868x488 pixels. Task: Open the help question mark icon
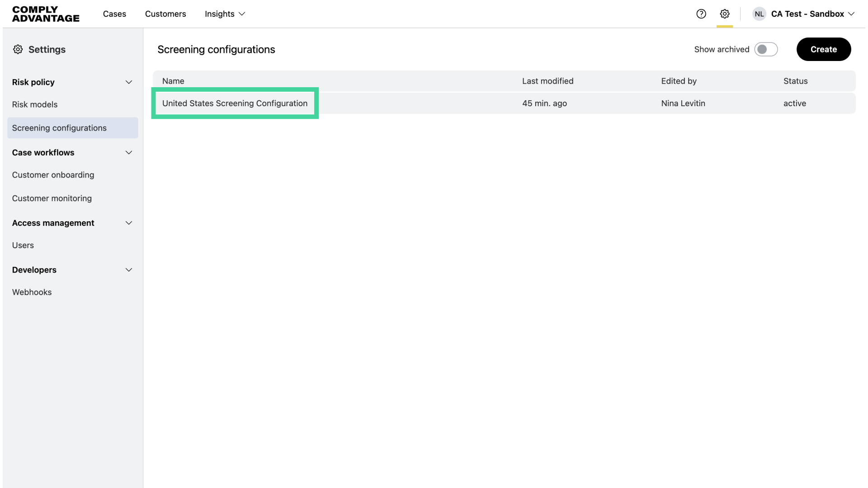tap(701, 14)
